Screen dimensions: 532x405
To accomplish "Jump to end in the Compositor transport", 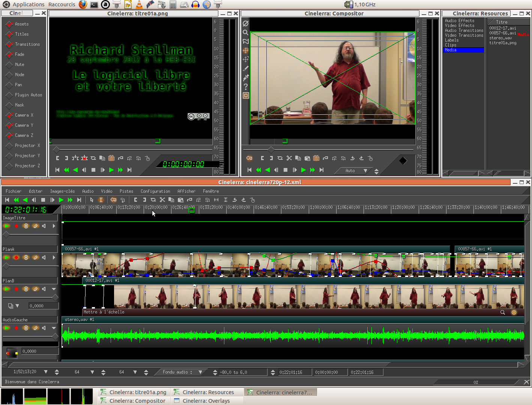I will coord(322,170).
